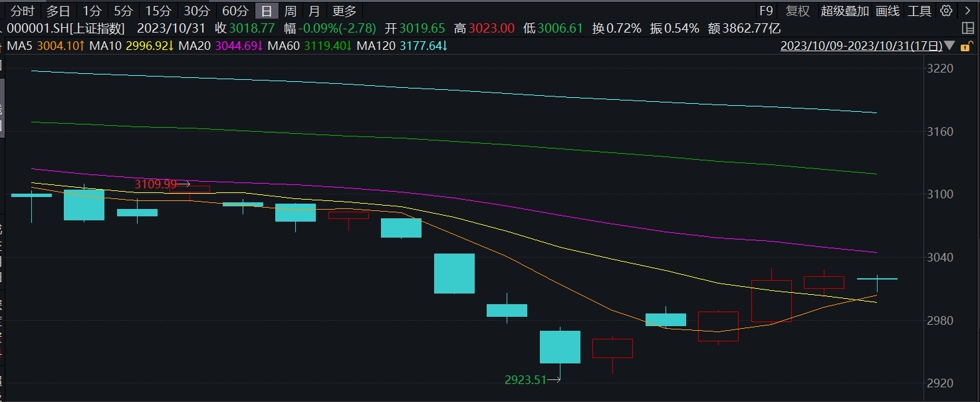980x402 pixels.
Task: Expand the 工具 tools menu
Action: click(919, 11)
